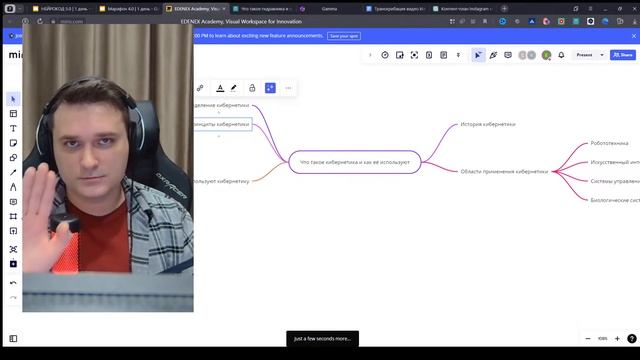Image resolution: width=640 pixels, height=360 pixels.
Task: Select the Робототехника node
Action: tap(609, 143)
